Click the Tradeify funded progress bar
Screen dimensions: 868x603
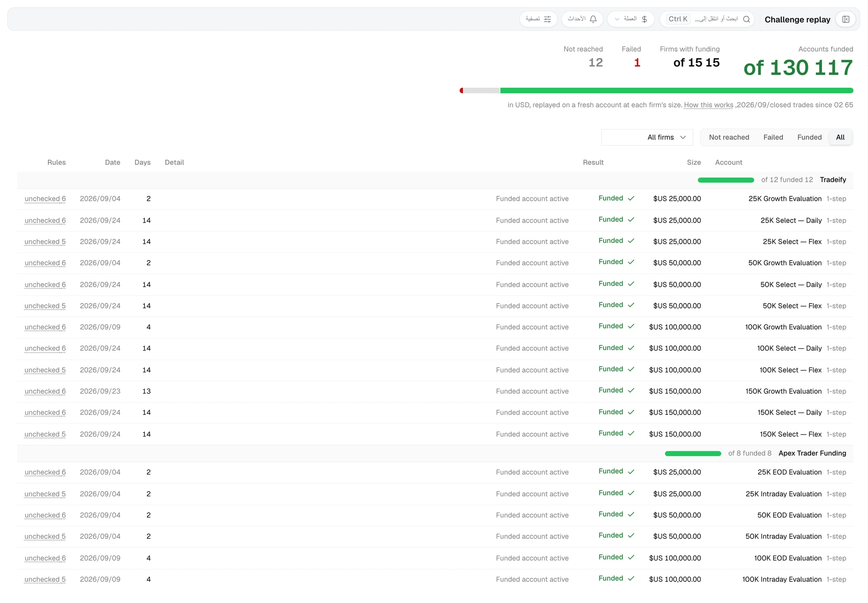click(x=726, y=180)
